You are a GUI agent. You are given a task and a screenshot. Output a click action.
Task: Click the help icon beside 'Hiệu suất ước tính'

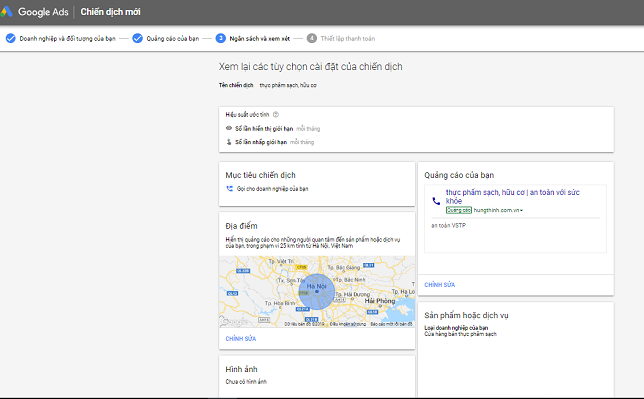(x=276, y=115)
